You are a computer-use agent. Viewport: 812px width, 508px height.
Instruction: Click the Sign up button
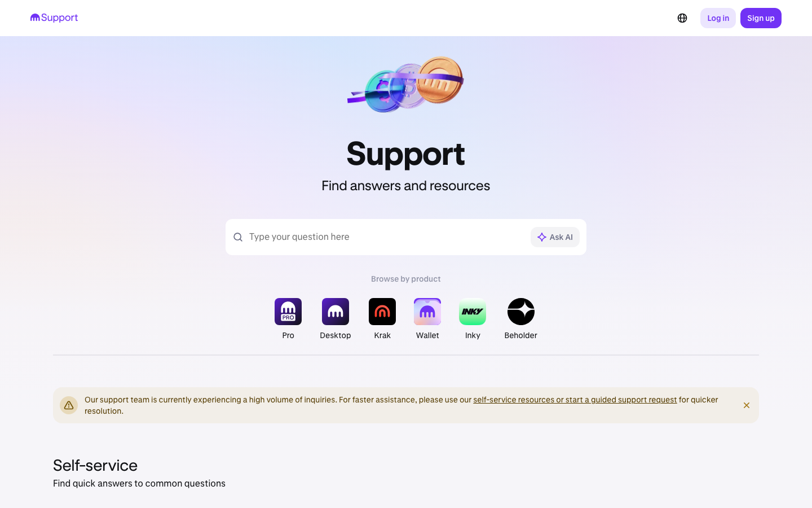tap(761, 18)
